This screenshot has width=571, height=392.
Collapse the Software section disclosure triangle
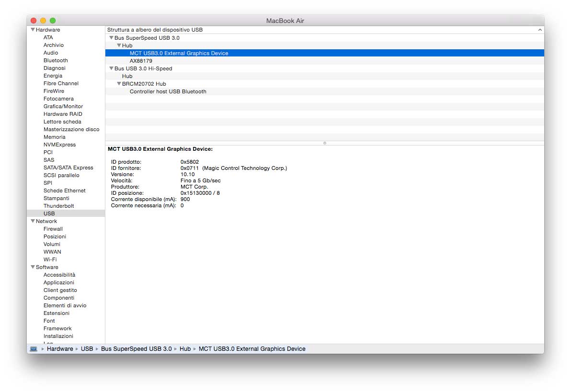point(33,267)
